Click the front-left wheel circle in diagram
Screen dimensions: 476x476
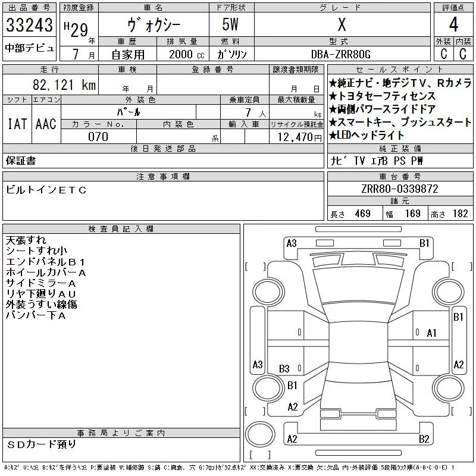coord(268,292)
